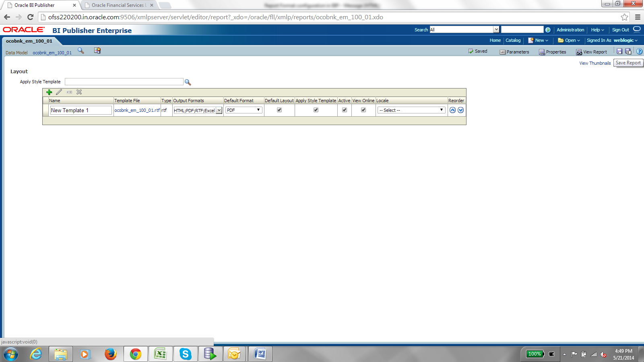Image resolution: width=644 pixels, height=362 pixels.
Task: Click the Save floppy disk icon
Action: coord(619,51)
